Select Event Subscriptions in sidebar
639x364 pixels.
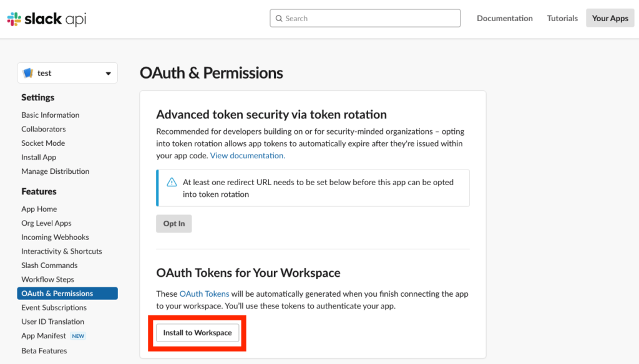(54, 308)
